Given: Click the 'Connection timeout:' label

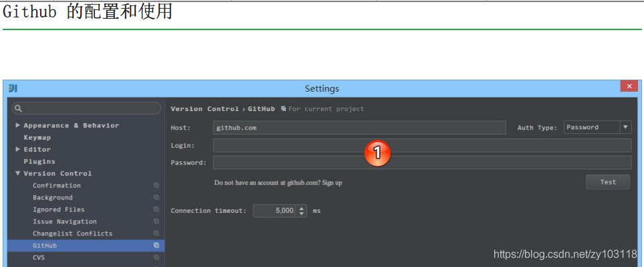Looking at the screenshot, I should [209, 211].
